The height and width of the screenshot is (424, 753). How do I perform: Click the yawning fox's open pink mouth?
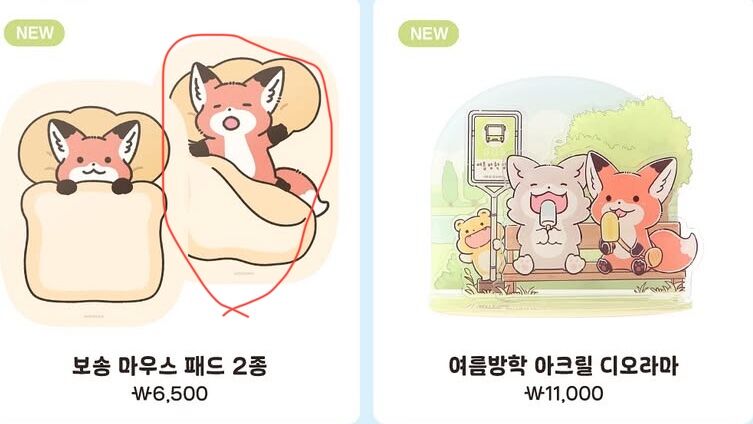click(231, 123)
